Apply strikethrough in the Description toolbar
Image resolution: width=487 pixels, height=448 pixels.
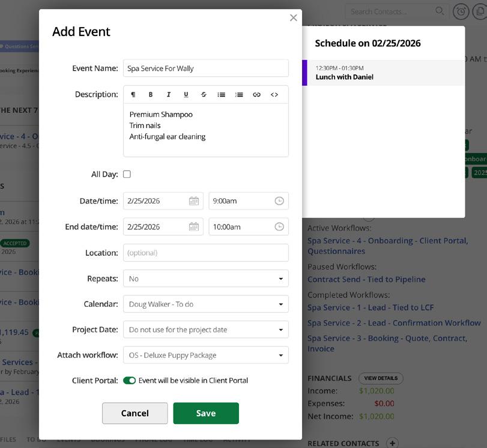pos(204,95)
